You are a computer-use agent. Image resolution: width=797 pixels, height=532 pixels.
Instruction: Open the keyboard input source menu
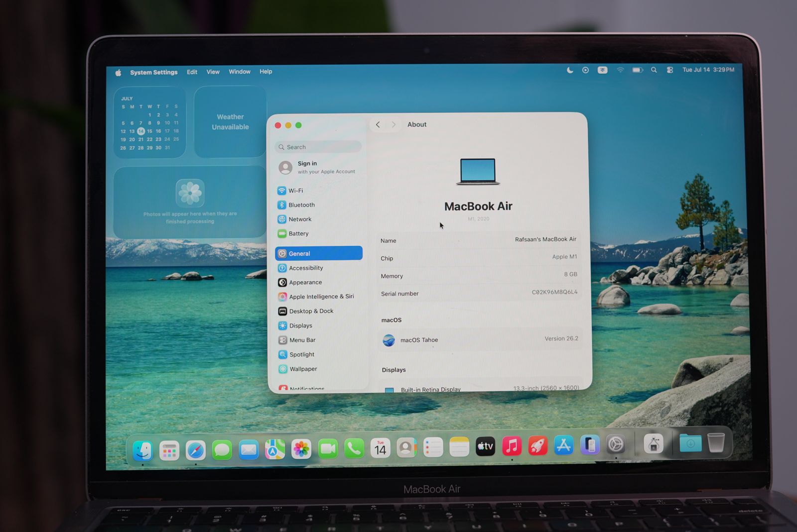click(x=603, y=70)
